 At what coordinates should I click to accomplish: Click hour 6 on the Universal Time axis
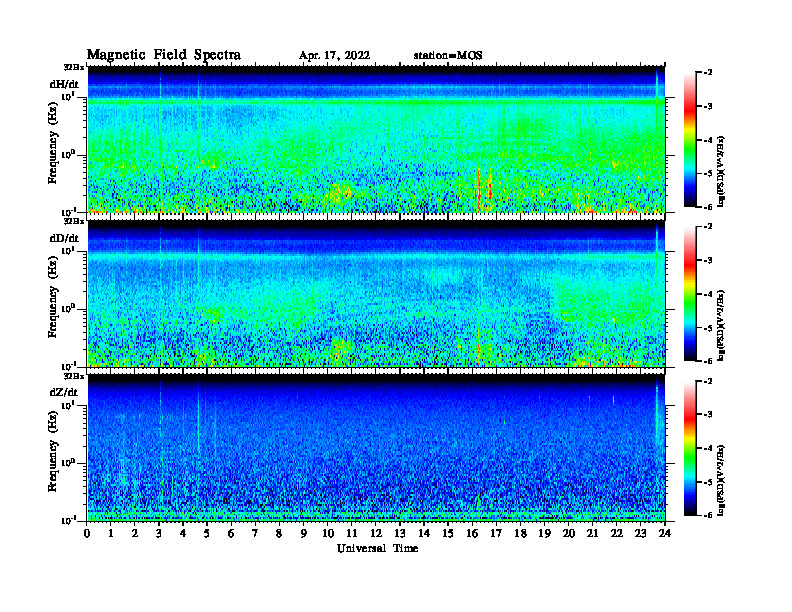231,533
